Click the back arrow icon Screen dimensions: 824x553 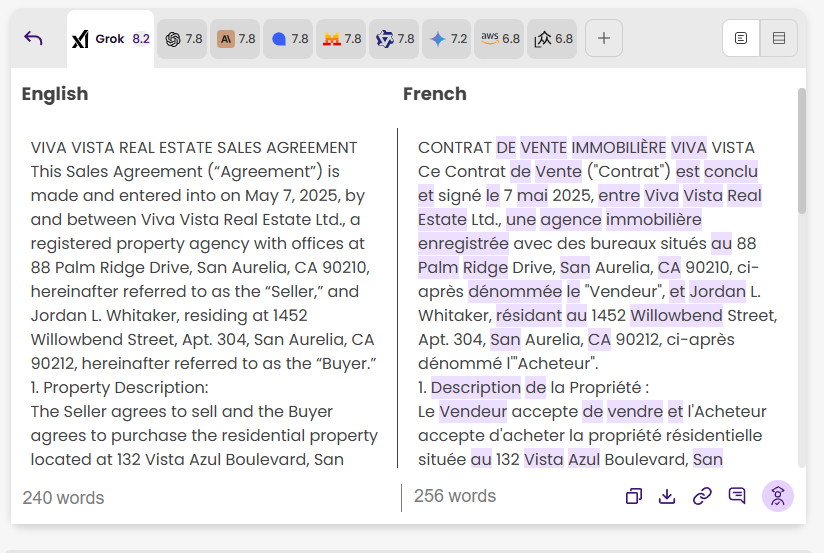[33, 39]
